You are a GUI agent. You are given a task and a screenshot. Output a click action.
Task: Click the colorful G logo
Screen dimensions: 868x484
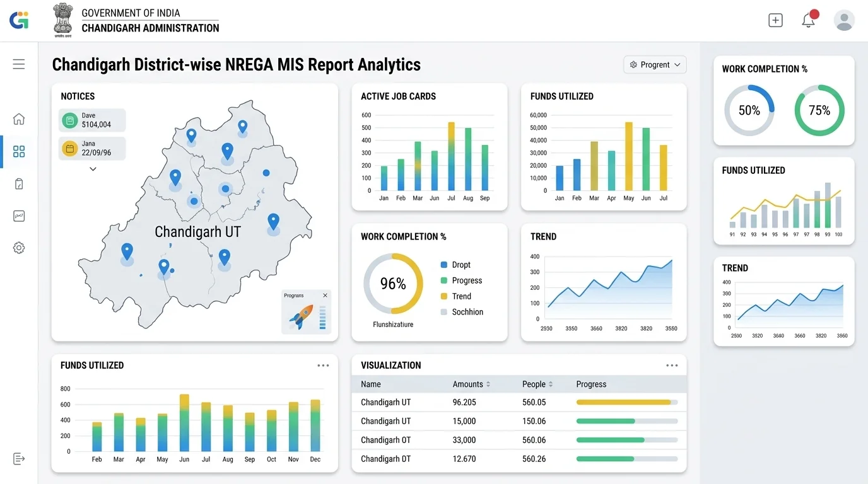pos(19,20)
